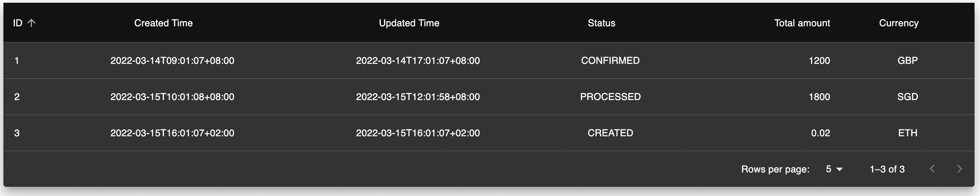
Task: Click the ETH currency cell
Action: coord(907,133)
